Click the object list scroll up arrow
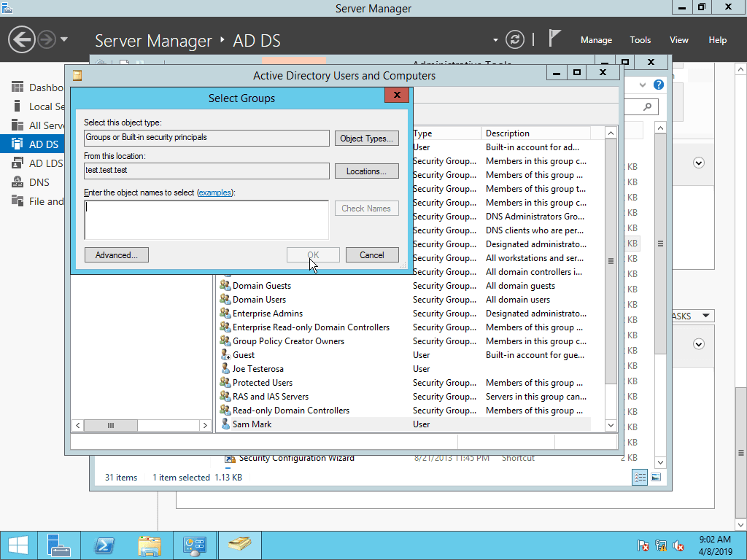The image size is (747, 560). (x=611, y=133)
